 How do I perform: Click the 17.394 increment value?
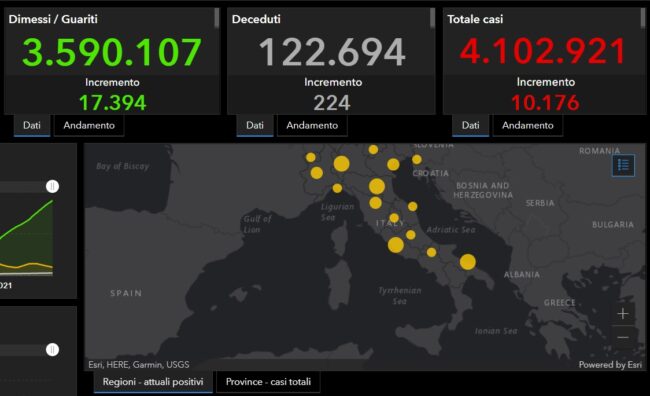point(112,103)
